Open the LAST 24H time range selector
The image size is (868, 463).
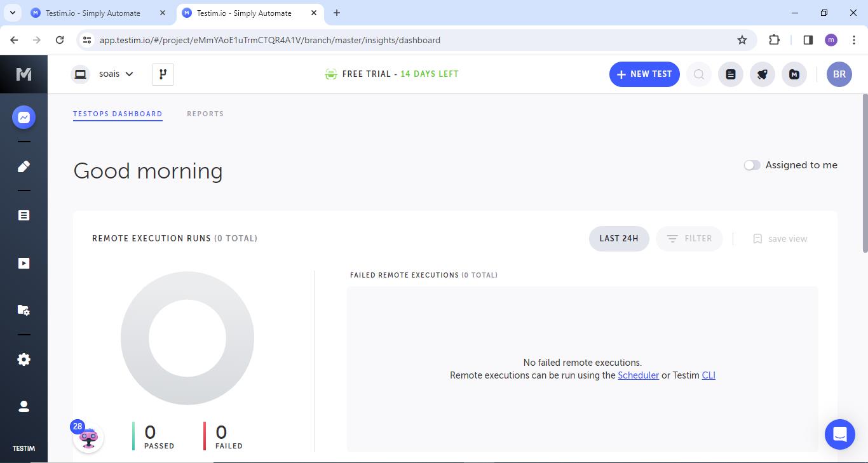[x=618, y=239]
